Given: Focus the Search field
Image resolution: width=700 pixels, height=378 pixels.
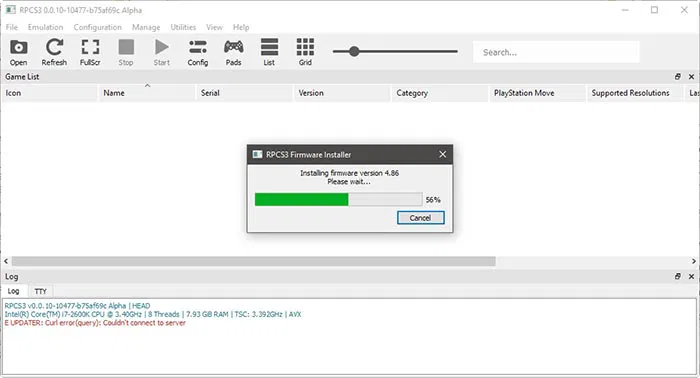Looking at the screenshot, I should [x=556, y=52].
